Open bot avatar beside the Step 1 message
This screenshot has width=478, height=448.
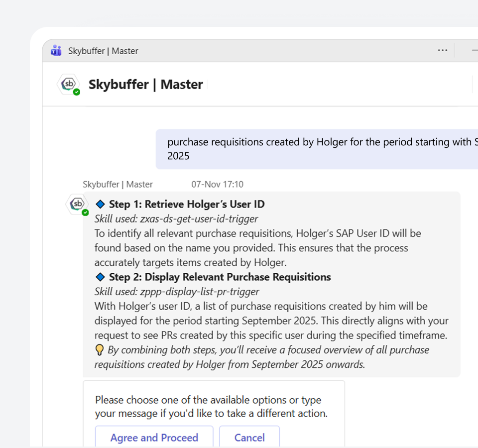click(x=77, y=204)
